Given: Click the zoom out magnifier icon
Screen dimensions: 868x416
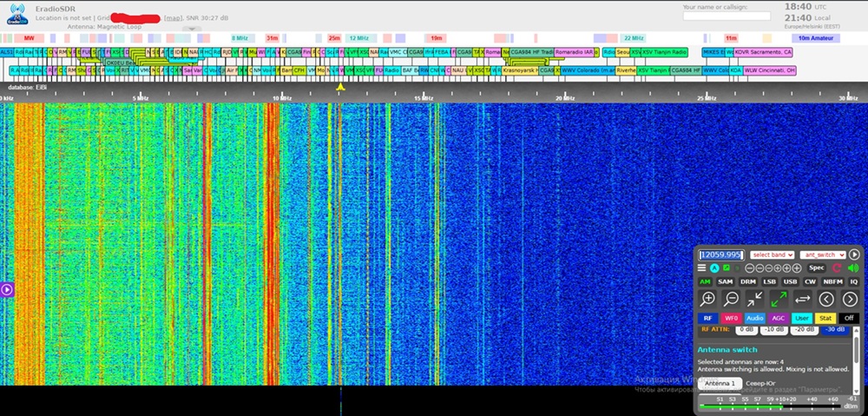Looking at the screenshot, I should tap(731, 299).
